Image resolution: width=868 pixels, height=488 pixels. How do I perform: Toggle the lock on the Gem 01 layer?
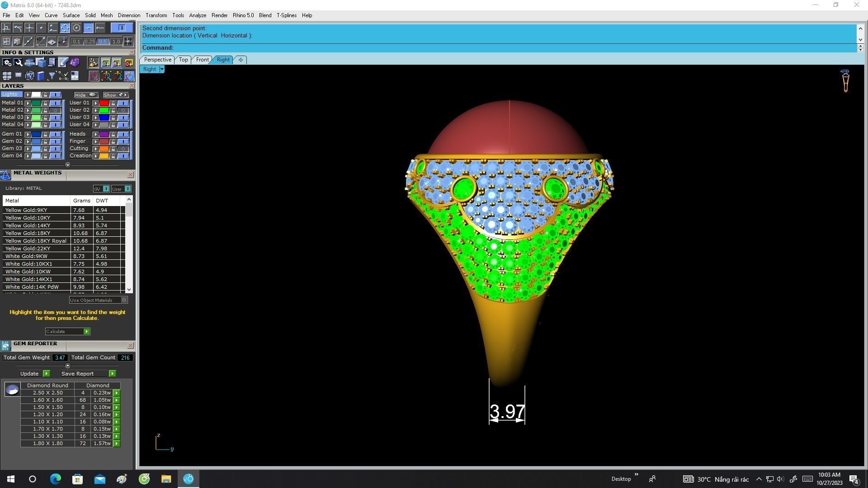45,134
